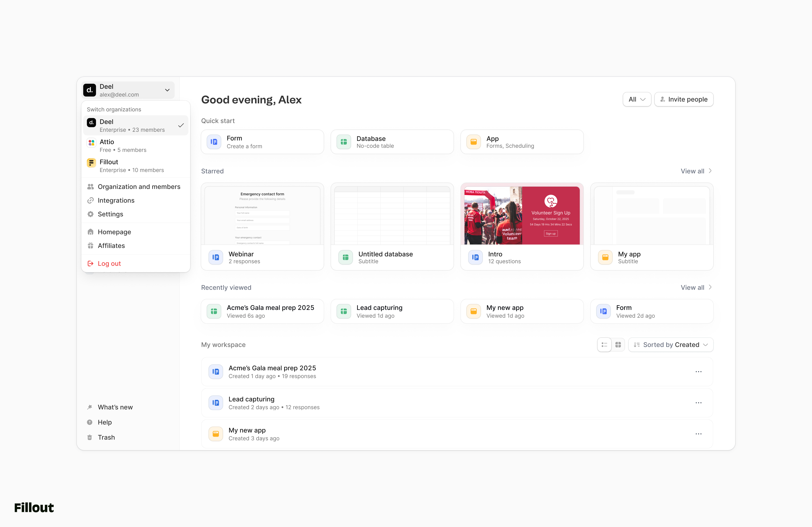The height and width of the screenshot is (527, 812).
Task: Click the orange App icon in Quick start
Action: [x=474, y=142]
